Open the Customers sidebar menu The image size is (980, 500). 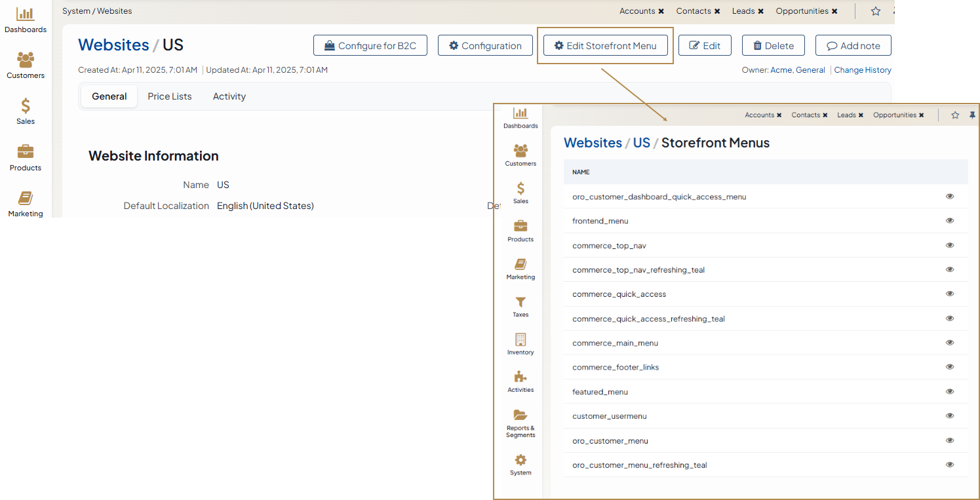coord(26,66)
